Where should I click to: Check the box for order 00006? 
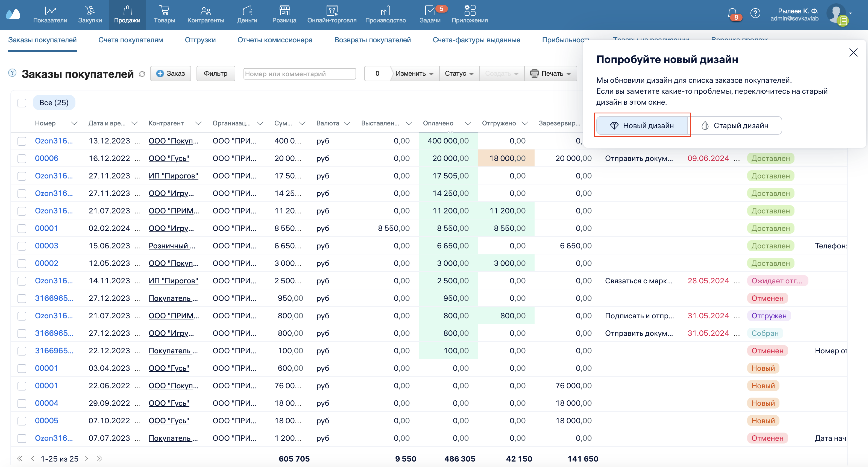point(22,158)
